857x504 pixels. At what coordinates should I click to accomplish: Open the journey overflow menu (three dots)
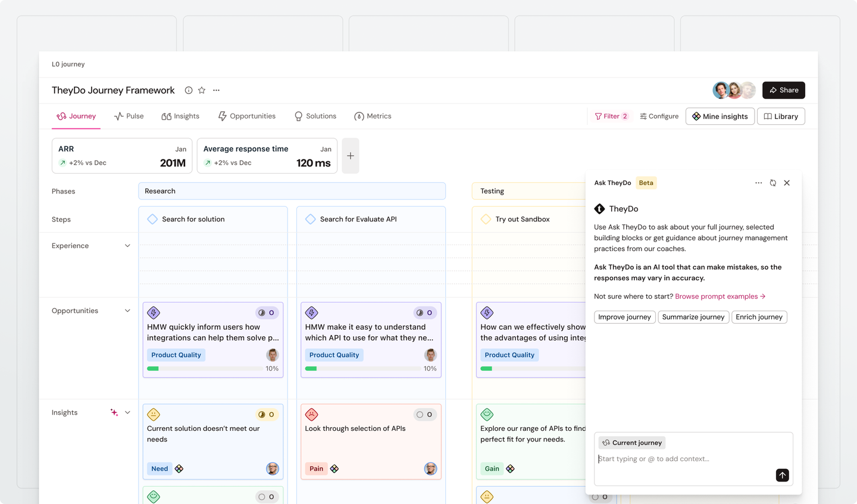point(216,90)
